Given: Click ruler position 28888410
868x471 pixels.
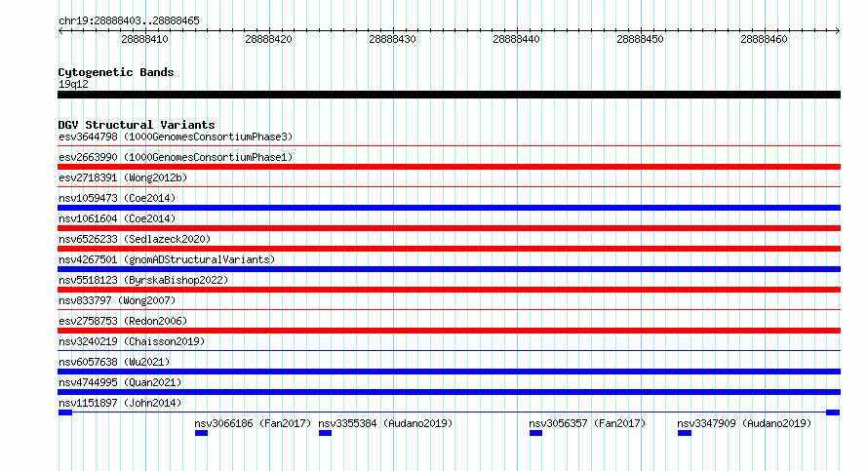Looking at the screenshot, I should point(144,39).
